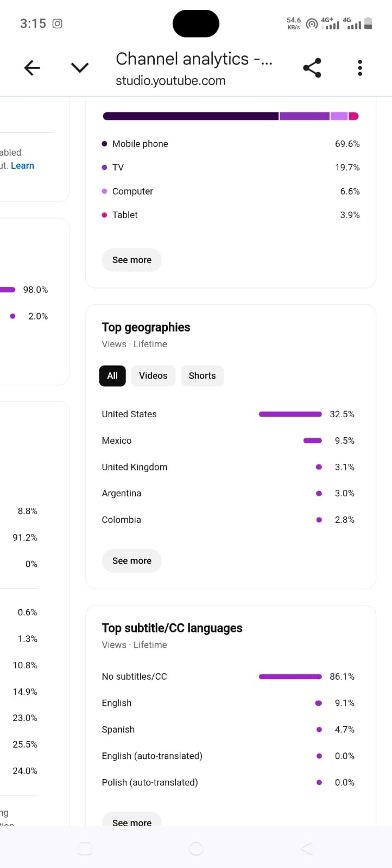The image size is (392, 868).
Task: Tap the Android home circle button
Action: pos(196,848)
